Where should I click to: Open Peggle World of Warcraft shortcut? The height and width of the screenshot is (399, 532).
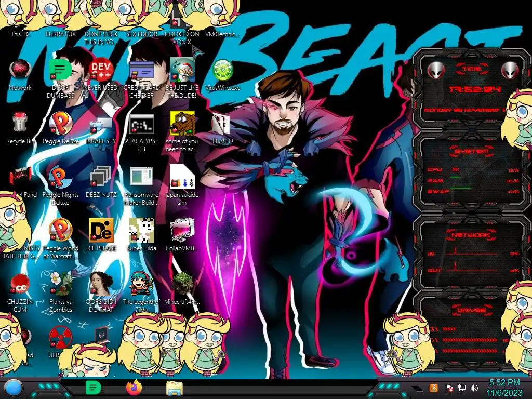tap(60, 230)
